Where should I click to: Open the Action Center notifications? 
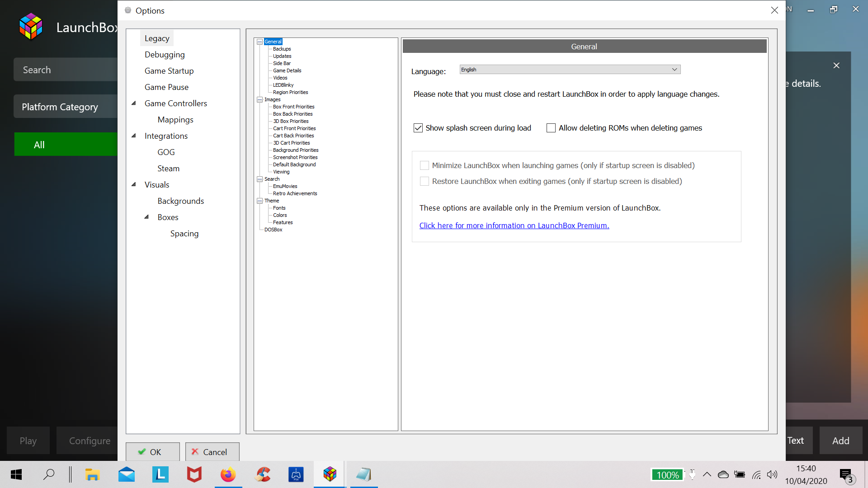[846, 475]
